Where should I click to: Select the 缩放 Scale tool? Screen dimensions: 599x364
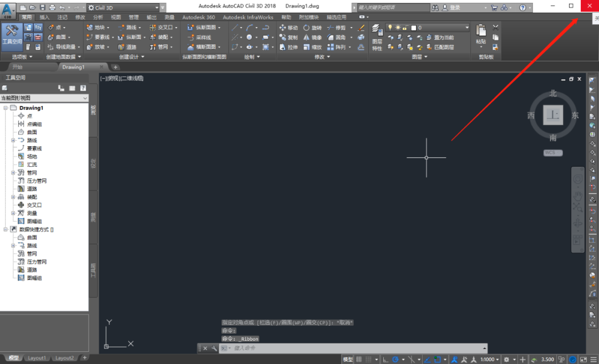tap(312, 47)
